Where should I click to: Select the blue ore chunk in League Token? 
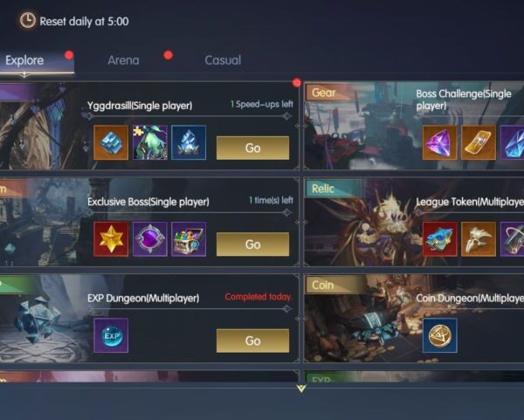click(440, 239)
